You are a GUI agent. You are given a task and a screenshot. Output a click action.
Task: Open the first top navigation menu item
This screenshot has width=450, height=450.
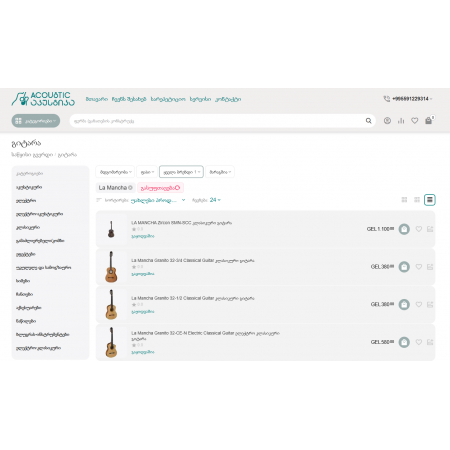pyautogui.click(x=97, y=99)
